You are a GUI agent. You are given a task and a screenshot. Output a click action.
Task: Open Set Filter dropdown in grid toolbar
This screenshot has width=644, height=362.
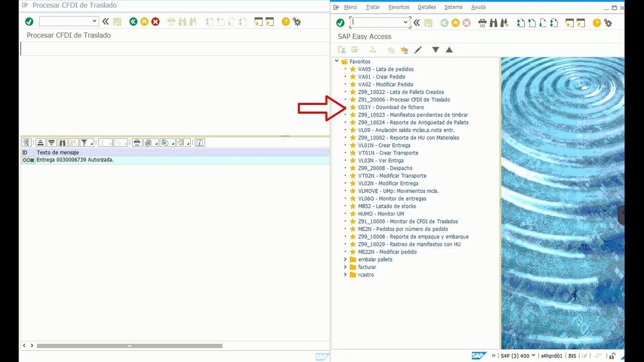(92, 144)
